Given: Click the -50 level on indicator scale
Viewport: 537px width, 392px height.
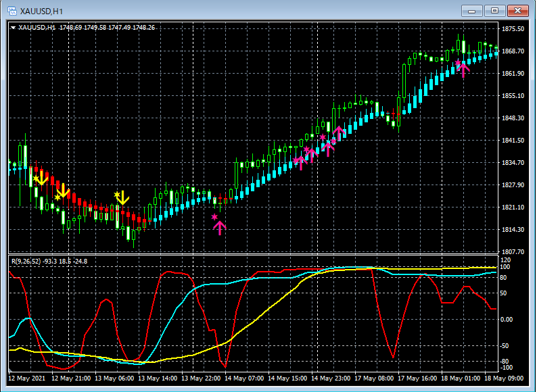Looking at the screenshot, I should pos(505,346).
